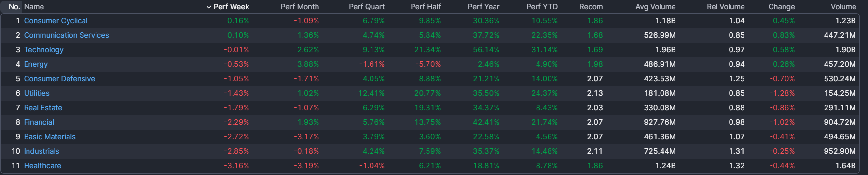Sort by the Change column

point(782,7)
